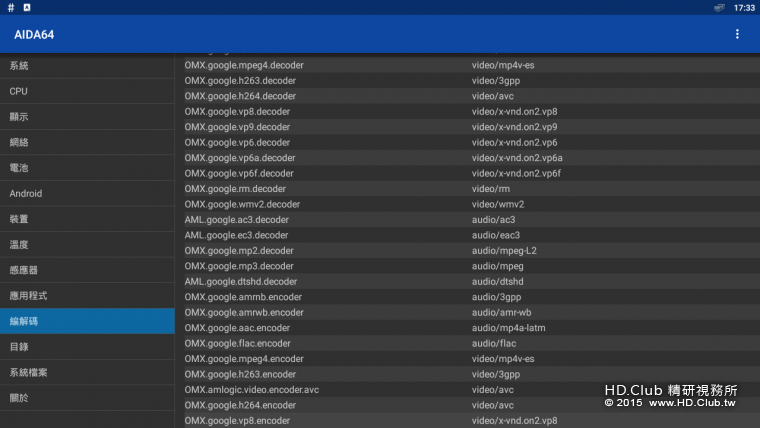Open the 應用程式 section
The height and width of the screenshot is (428, 760).
pyautogui.click(x=87, y=296)
